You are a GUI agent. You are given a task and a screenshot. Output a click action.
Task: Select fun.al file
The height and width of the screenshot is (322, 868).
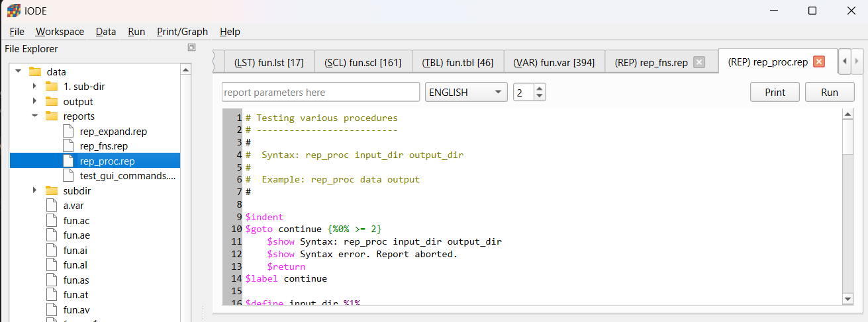(x=75, y=264)
